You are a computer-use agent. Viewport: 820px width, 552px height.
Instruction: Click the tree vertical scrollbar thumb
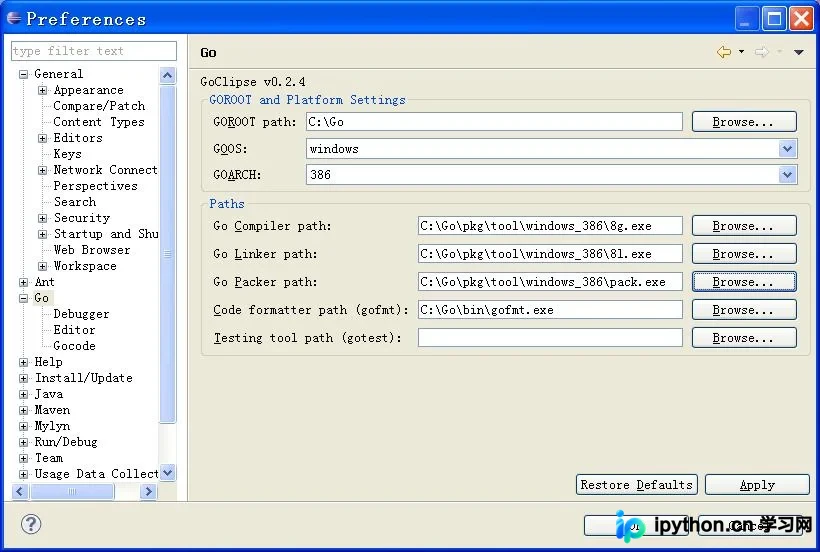(x=167, y=254)
